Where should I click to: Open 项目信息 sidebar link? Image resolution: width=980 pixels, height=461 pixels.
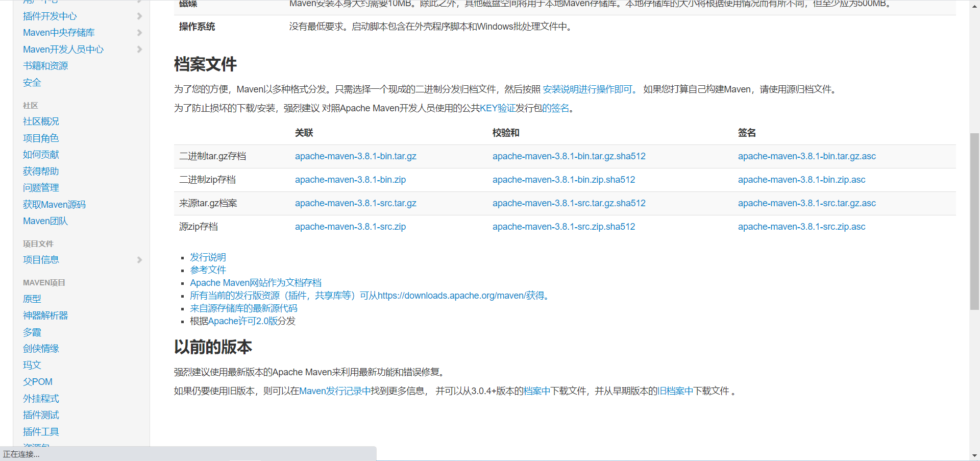point(41,260)
